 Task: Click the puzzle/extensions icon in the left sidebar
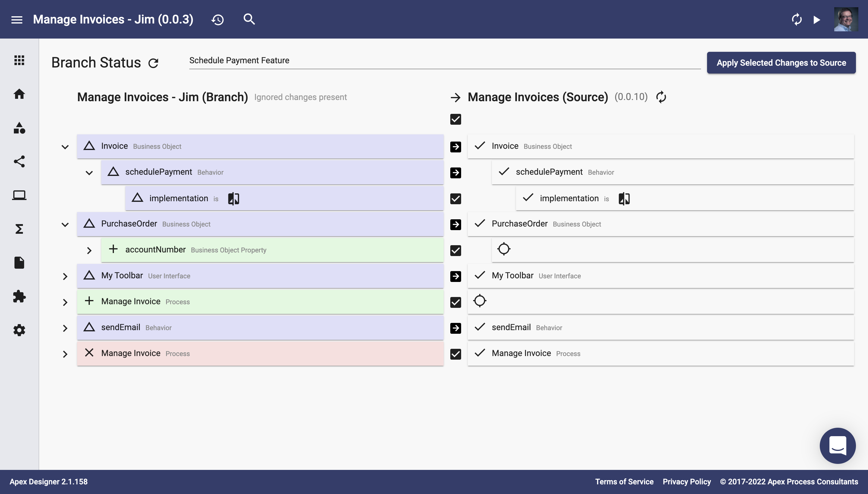point(18,296)
